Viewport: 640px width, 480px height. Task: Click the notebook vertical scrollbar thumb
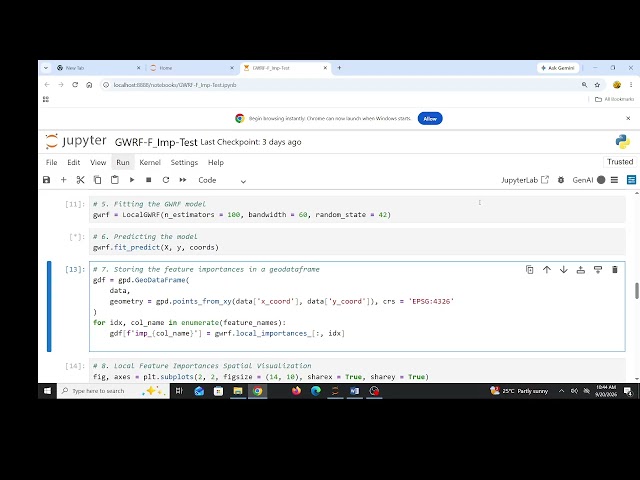(636, 290)
